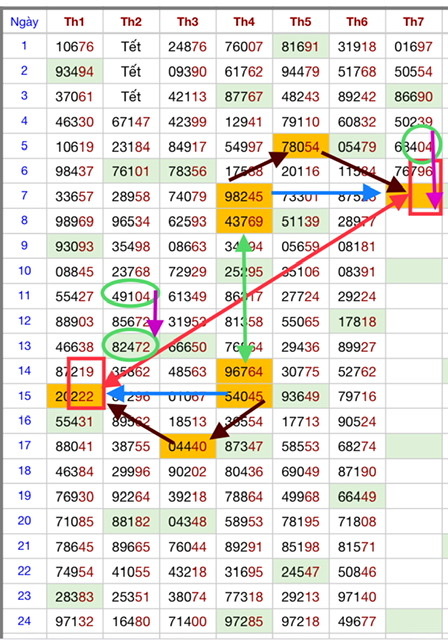Click orange cell 78054 in Th5

[x=300, y=146]
